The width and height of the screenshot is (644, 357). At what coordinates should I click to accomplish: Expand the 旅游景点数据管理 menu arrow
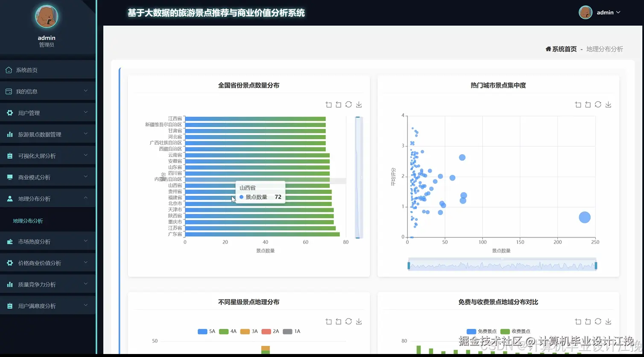click(x=85, y=134)
